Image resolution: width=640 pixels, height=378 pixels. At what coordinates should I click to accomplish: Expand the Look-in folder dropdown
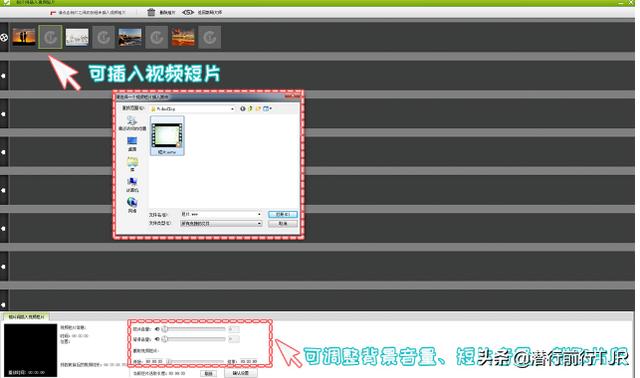tap(233, 109)
